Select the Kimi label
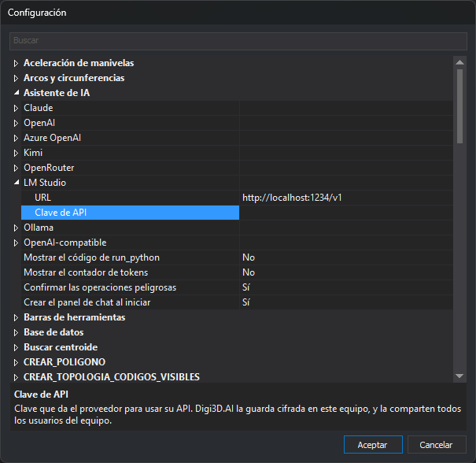Screen dimensions: 476x463 click(x=33, y=153)
